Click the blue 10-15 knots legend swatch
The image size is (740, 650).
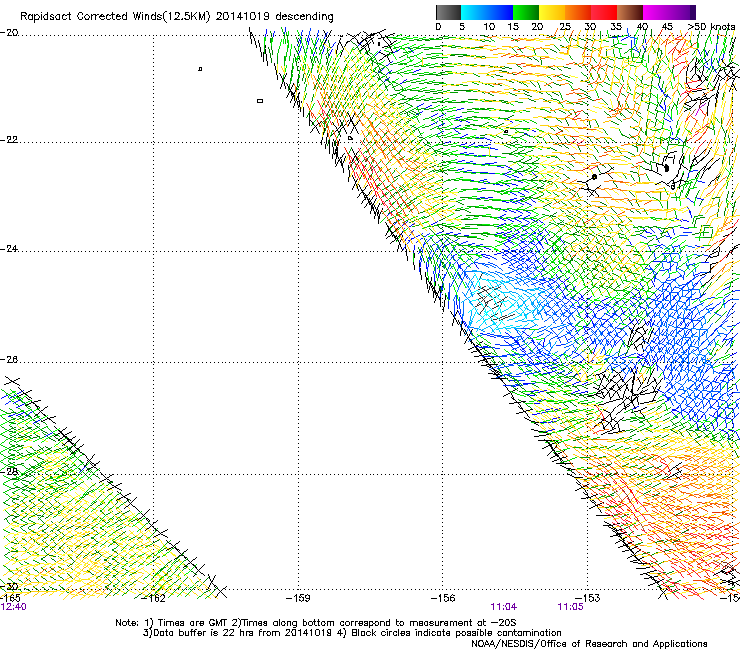500,12
